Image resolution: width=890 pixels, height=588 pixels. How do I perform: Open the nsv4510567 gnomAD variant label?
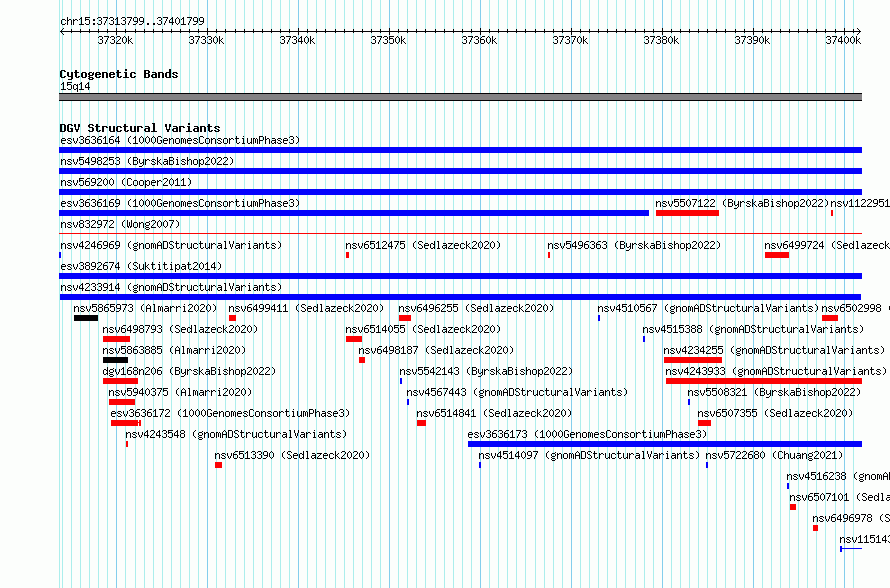click(x=708, y=308)
